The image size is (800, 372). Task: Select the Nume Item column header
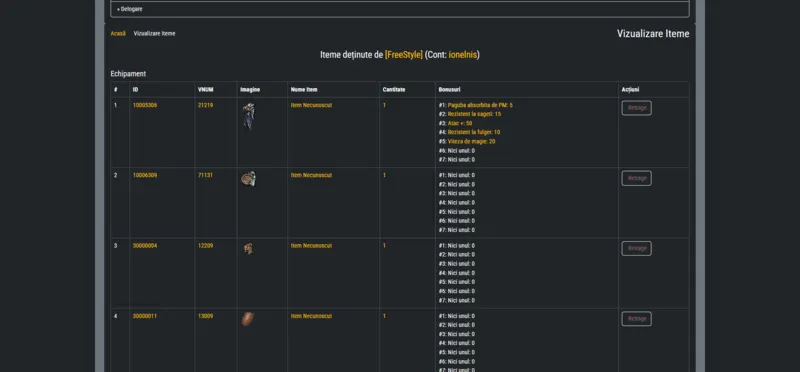click(x=304, y=90)
